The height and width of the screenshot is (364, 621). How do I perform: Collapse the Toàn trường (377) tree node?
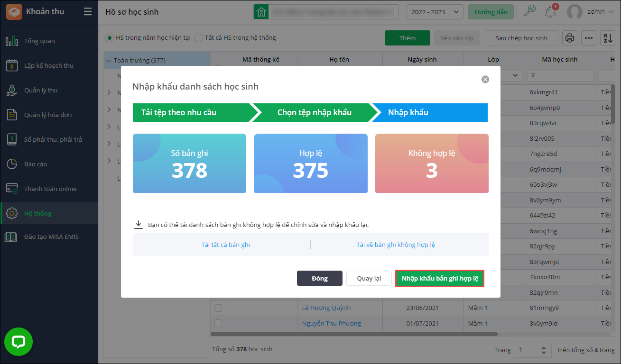(109, 61)
